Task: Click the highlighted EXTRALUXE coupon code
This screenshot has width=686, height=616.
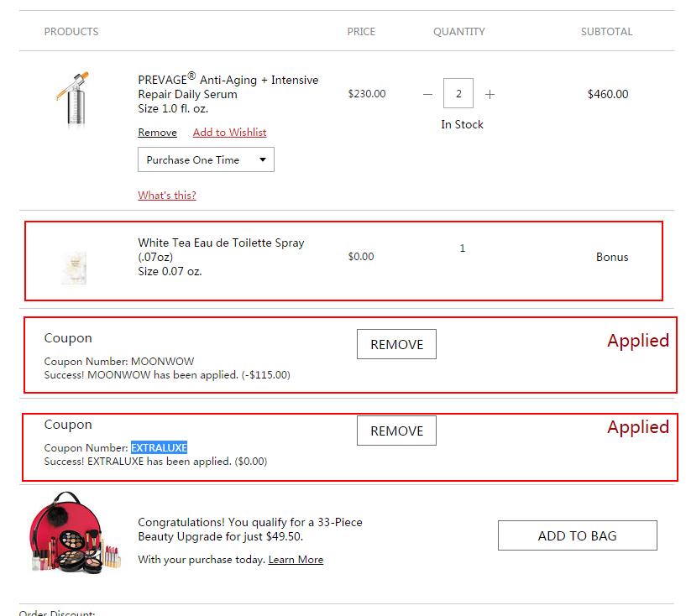Action: [x=160, y=447]
